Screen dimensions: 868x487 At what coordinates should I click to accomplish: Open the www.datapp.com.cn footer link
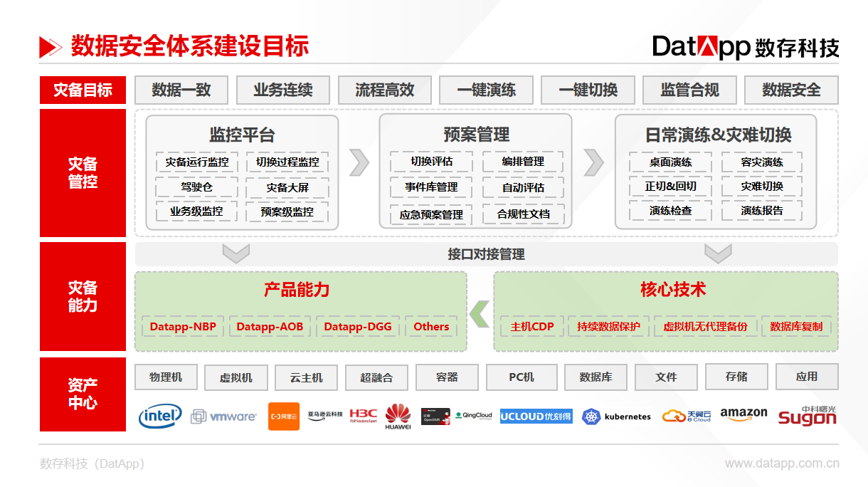click(x=782, y=464)
